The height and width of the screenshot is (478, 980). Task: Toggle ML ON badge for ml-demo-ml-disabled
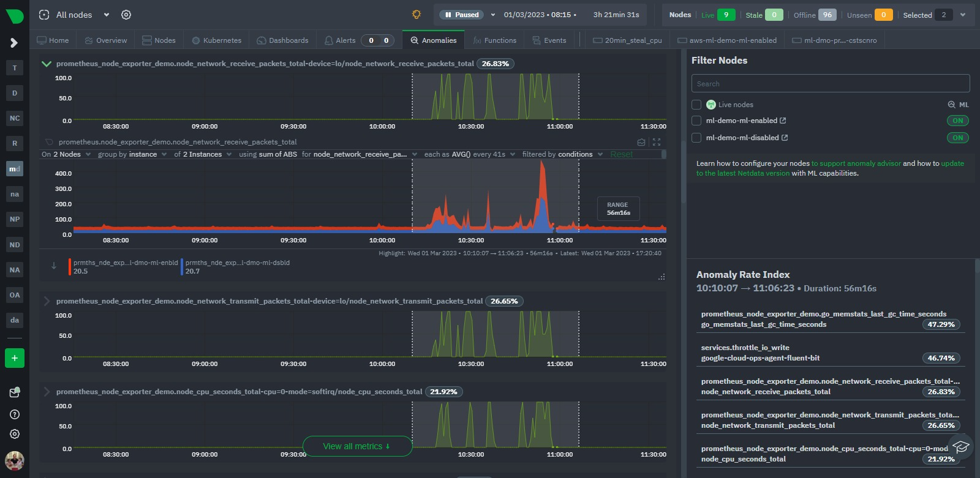958,138
